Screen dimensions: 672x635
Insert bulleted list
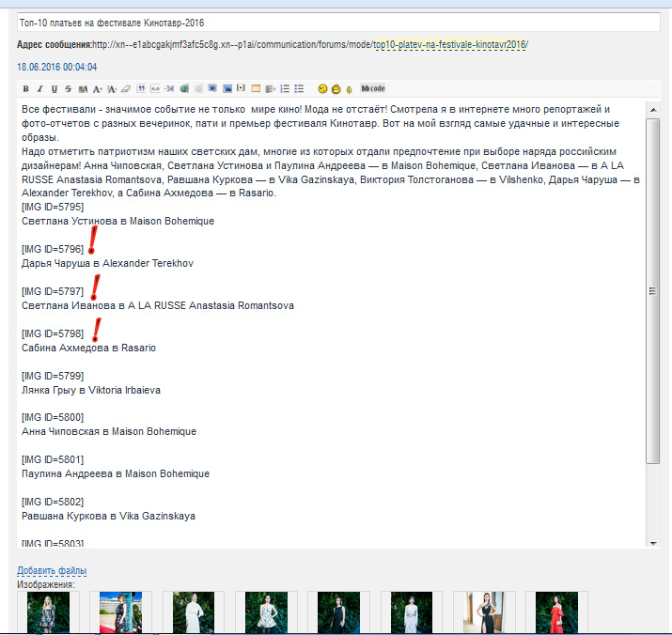pyautogui.click(x=299, y=89)
